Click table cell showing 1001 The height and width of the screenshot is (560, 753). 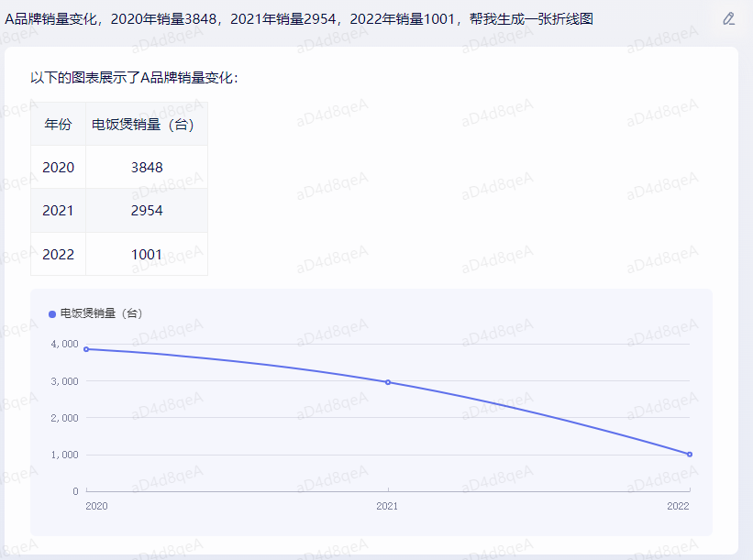click(x=147, y=254)
